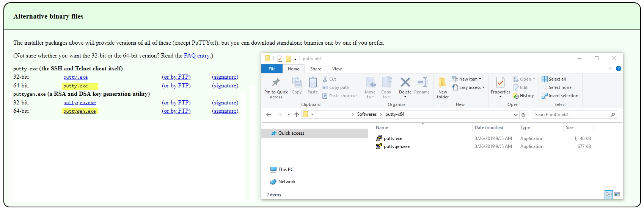Download highlighted 64-bit putty.exe link

[x=75, y=86]
